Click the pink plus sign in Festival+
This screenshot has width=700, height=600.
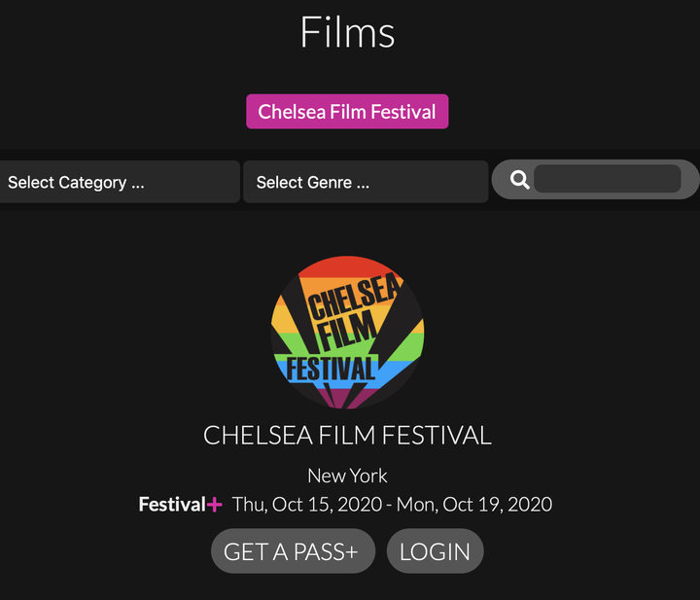214,505
